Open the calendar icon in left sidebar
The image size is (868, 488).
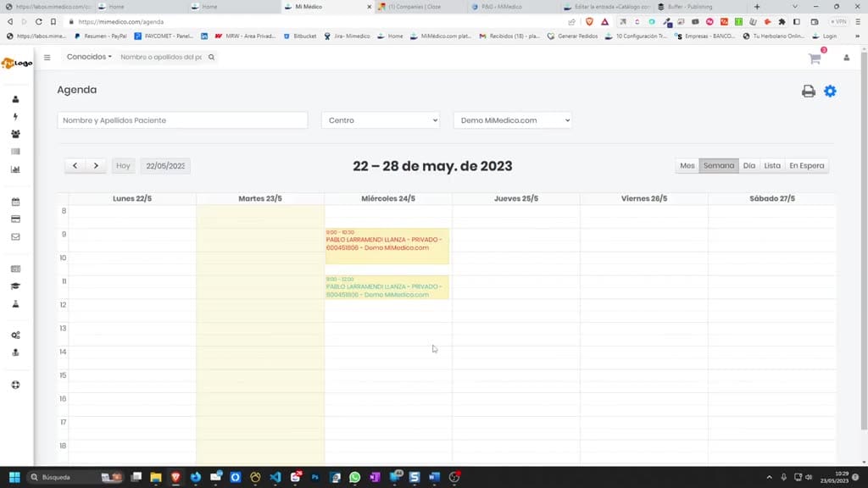point(15,202)
